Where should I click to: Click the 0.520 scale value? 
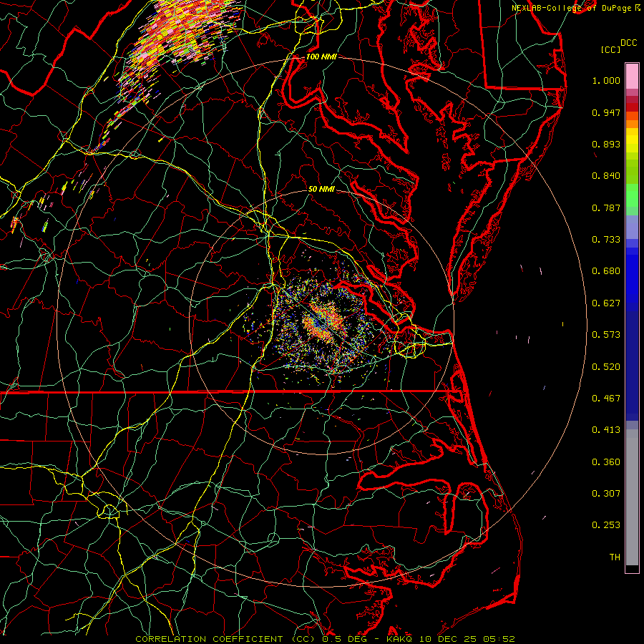click(606, 367)
